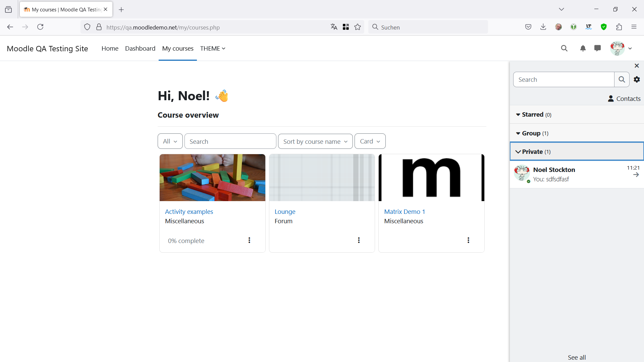Open user menu via avatar
Viewport: 644px width, 362px height.
(617, 48)
